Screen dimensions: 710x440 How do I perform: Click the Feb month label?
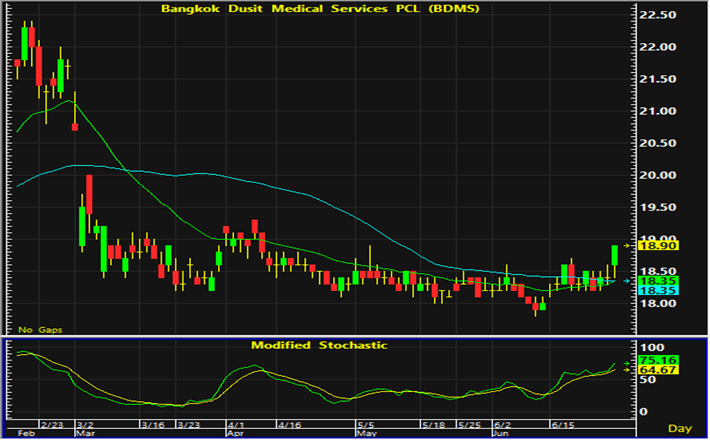(26, 433)
